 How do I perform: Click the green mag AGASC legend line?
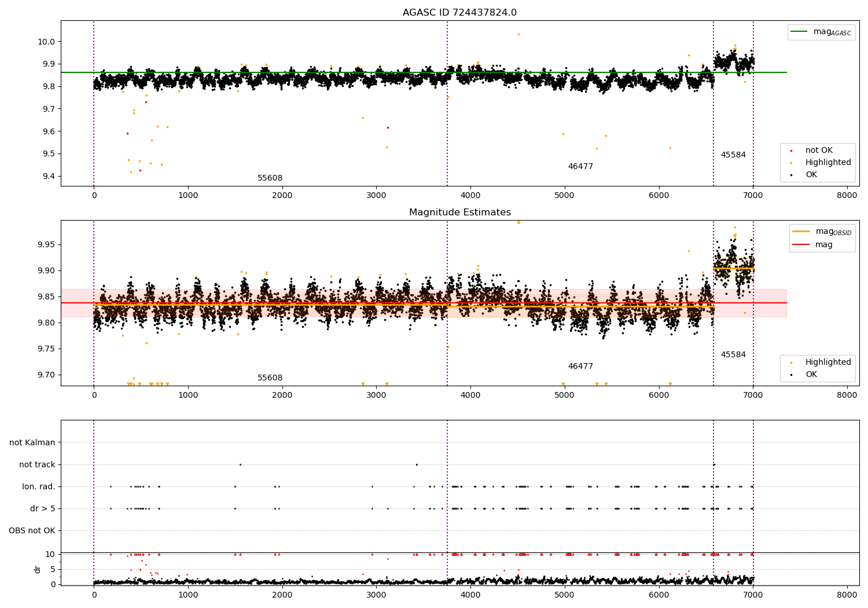point(799,32)
